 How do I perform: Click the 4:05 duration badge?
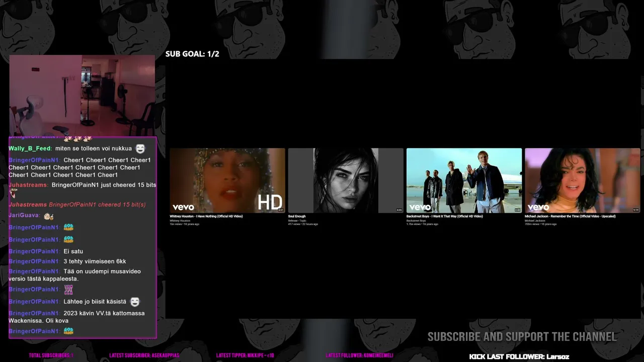[x=399, y=210]
